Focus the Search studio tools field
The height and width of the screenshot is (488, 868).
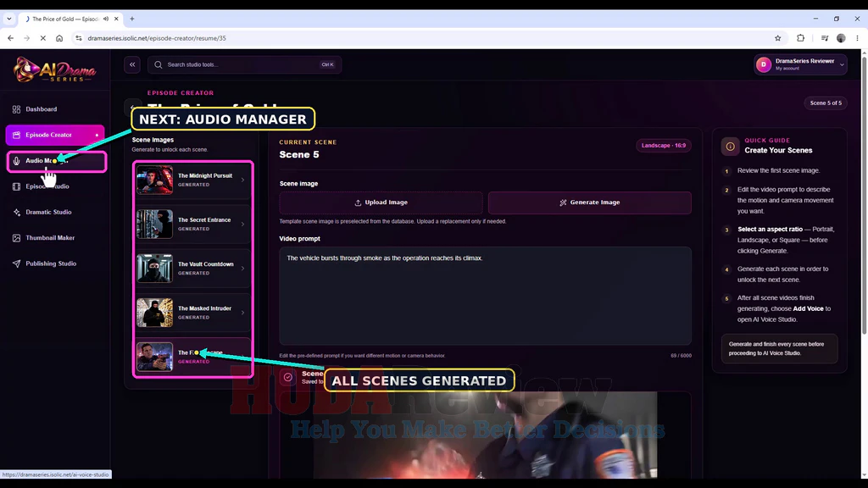tap(244, 64)
